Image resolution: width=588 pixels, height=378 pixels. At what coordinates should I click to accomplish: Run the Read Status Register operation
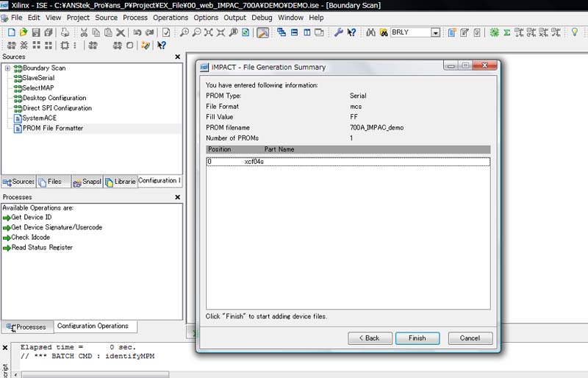click(x=42, y=248)
